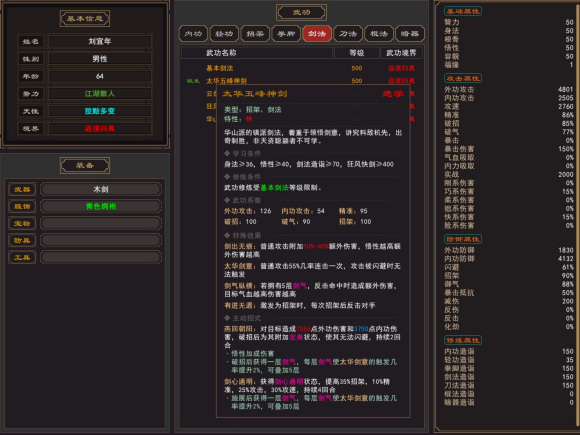Image resolution: width=580 pixels, height=435 pixels.
Task: Click the 福缘 attribute row
Action: coord(509,65)
